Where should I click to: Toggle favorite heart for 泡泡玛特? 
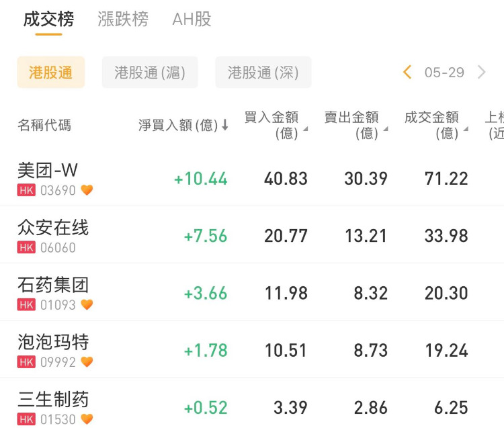[87, 362]
